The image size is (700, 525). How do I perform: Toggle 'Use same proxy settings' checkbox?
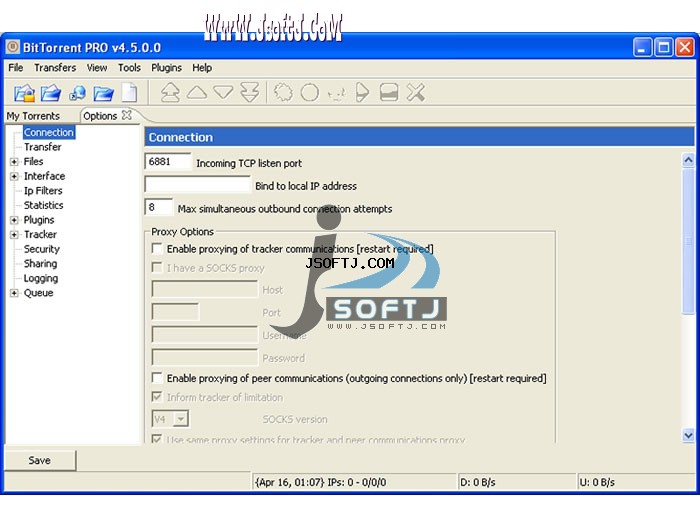pos(157,439)
